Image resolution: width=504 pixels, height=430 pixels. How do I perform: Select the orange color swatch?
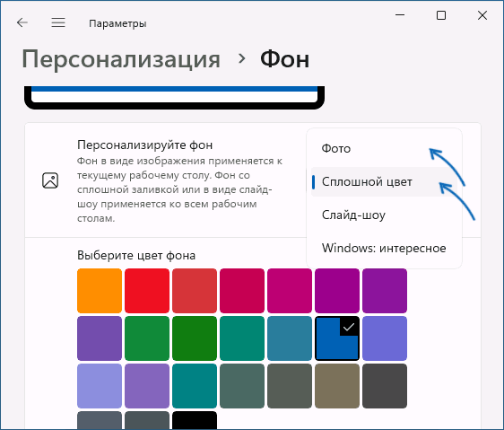(x=100, y=291)
